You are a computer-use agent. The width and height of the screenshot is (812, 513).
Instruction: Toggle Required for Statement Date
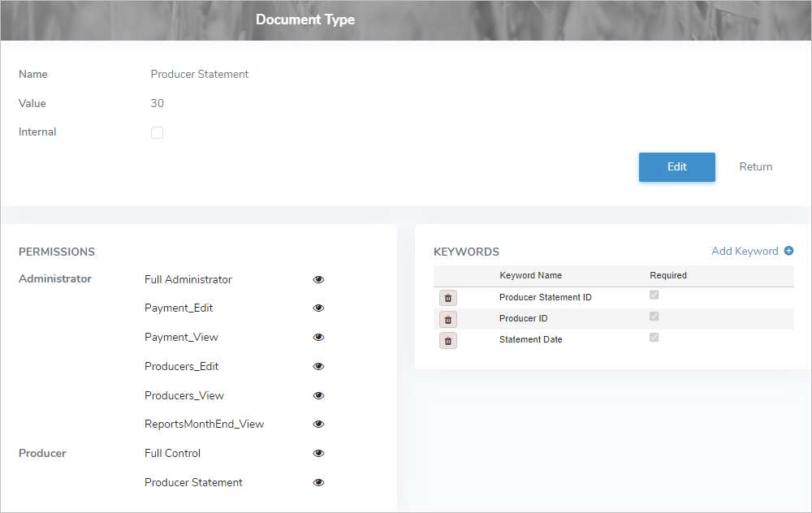click(654, 337)
